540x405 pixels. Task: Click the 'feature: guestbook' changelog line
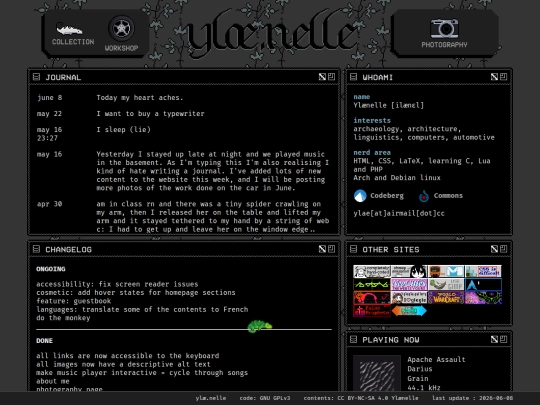point(74,301)
